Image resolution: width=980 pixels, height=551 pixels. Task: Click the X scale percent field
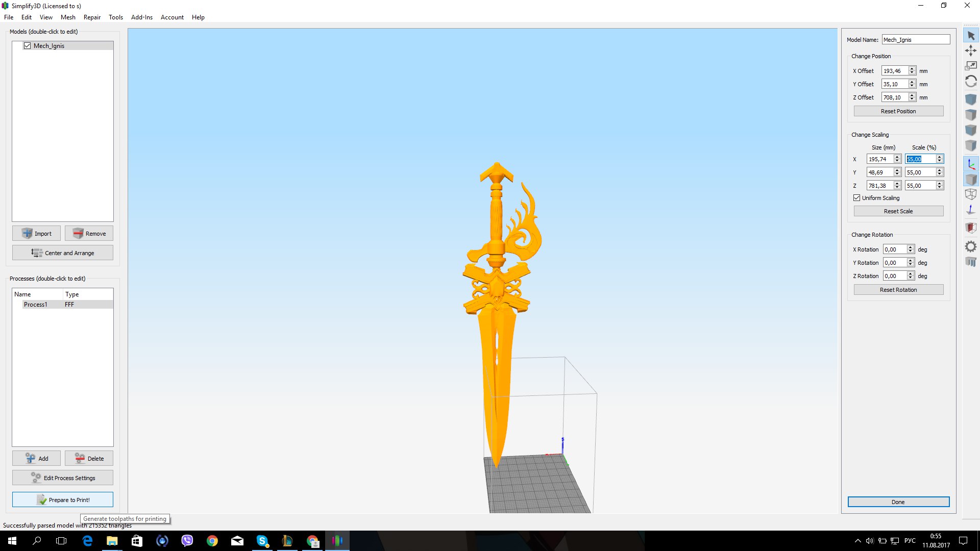pos(920,159)
